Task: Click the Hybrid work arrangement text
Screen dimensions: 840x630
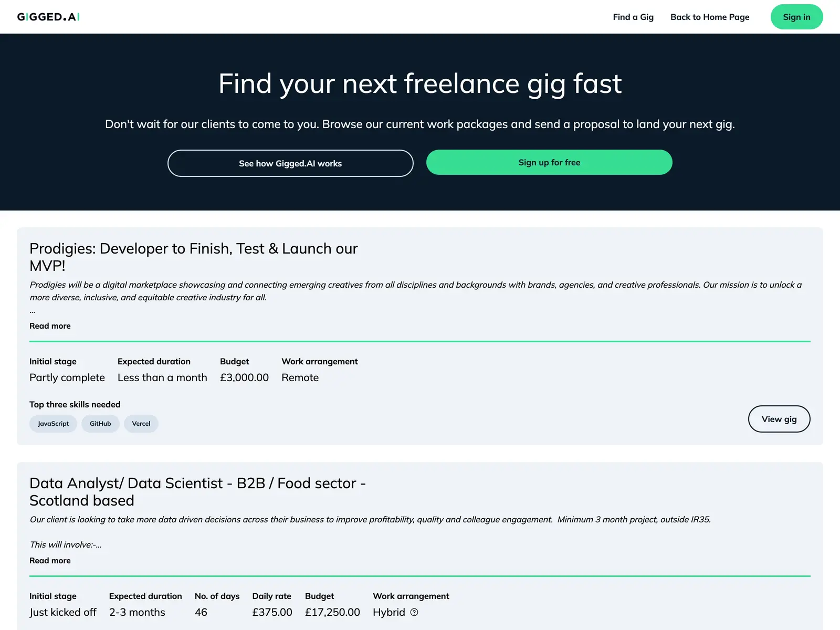Action: (389, 612)
